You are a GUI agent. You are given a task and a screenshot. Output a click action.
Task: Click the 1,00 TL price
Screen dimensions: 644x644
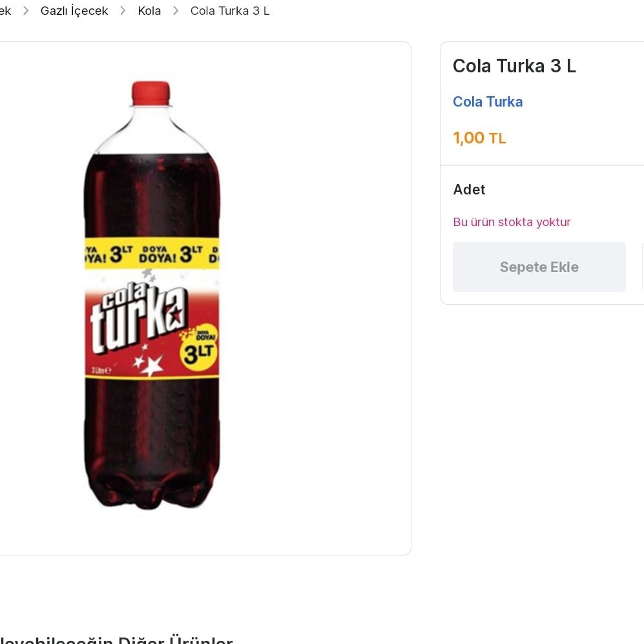[x=479, y=138]
